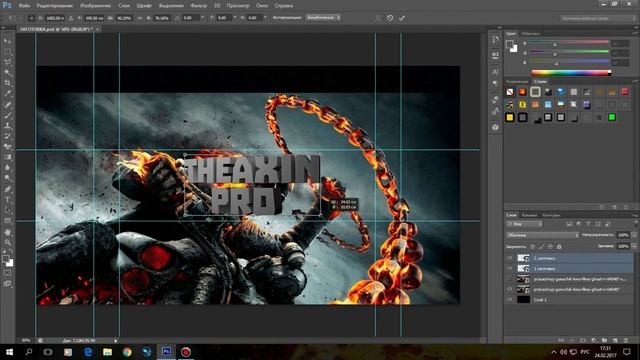
Task: Apply the 'no style' red-slash swatch
Action: [x=510, y=92]
